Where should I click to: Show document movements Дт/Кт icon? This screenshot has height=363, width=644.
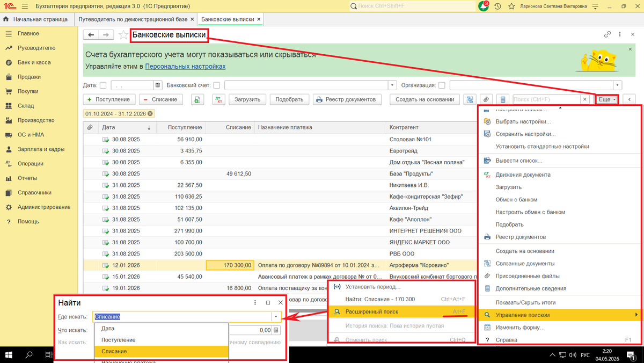[218, 99]
